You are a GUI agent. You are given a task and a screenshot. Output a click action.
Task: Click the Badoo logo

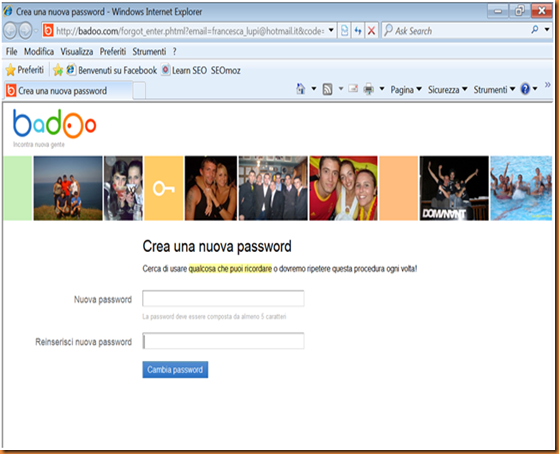(x=54, y=124)
